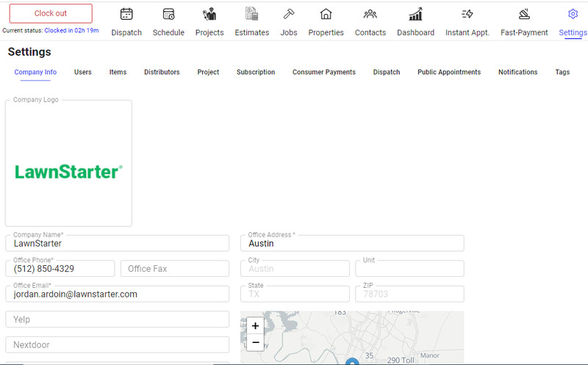The height and width of the screenshot is (365, 588).
Task: Open the Dispatch calendar icon
Action: [126, 14]
